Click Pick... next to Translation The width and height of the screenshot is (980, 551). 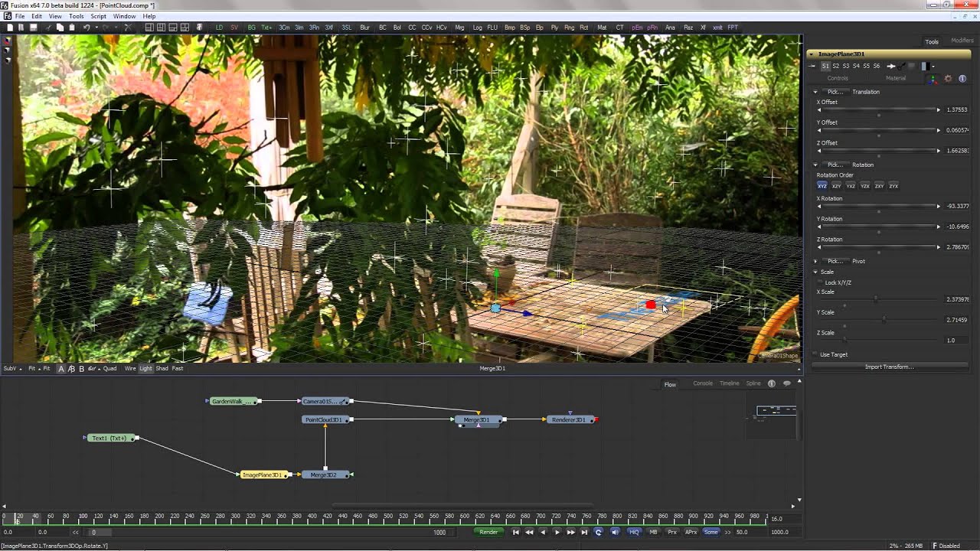click(835, 92)
